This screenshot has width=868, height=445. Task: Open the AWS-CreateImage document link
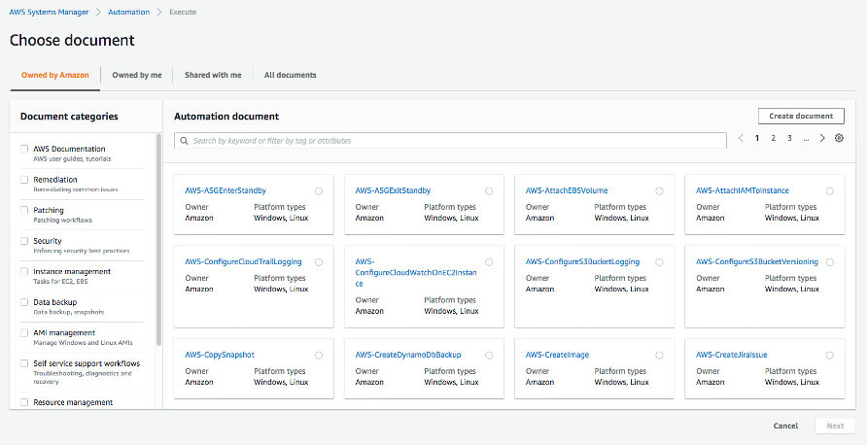[x=557, y=355]
